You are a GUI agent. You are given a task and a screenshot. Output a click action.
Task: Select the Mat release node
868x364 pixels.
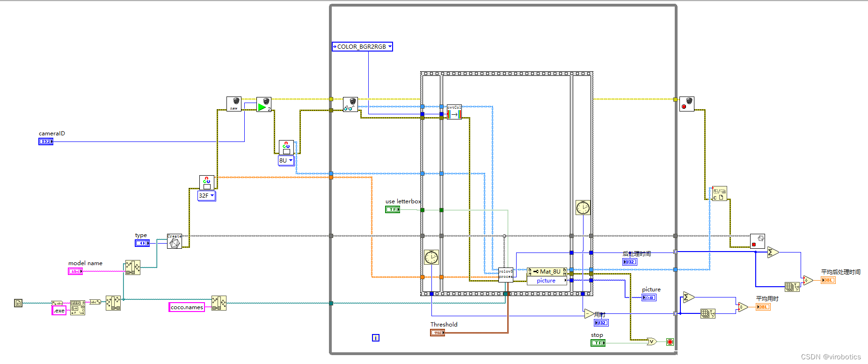click(x=720, y=193)
